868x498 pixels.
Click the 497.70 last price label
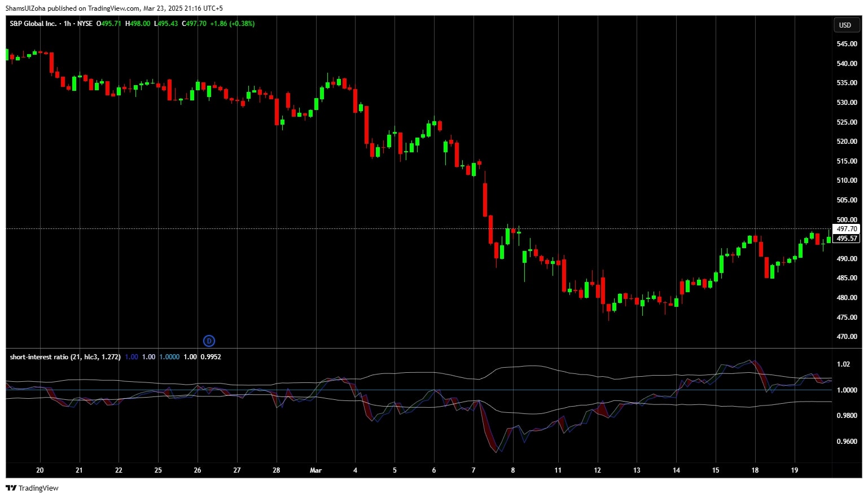pyautogui.click(x=845, y=229)
